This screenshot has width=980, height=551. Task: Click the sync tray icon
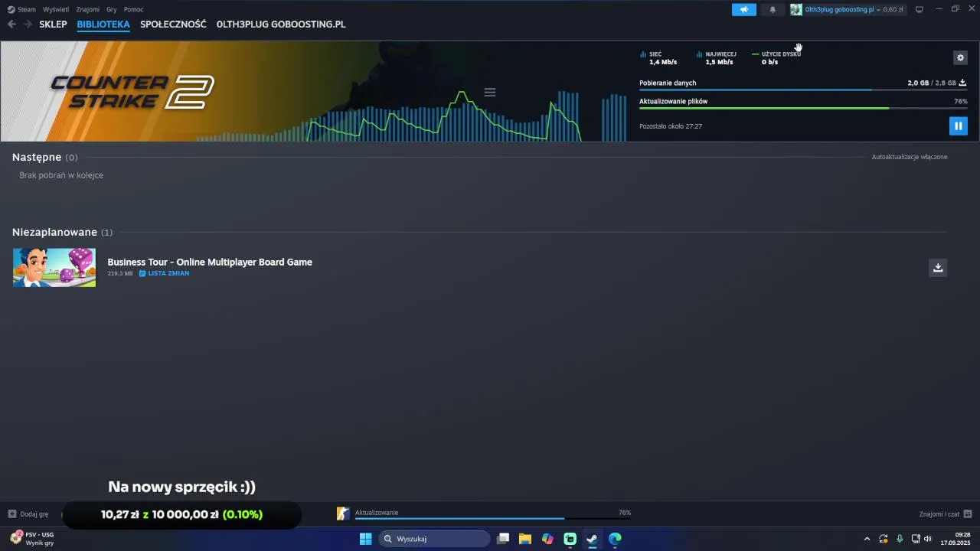884,539
